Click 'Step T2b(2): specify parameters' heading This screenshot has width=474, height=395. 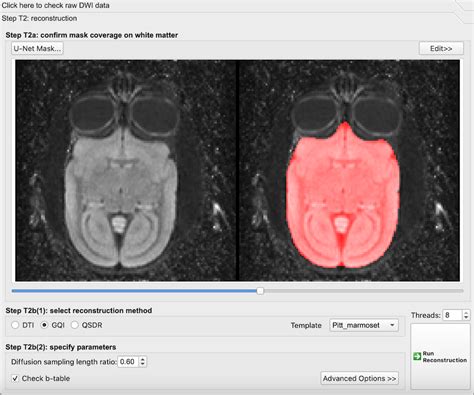tap(61, 347)
